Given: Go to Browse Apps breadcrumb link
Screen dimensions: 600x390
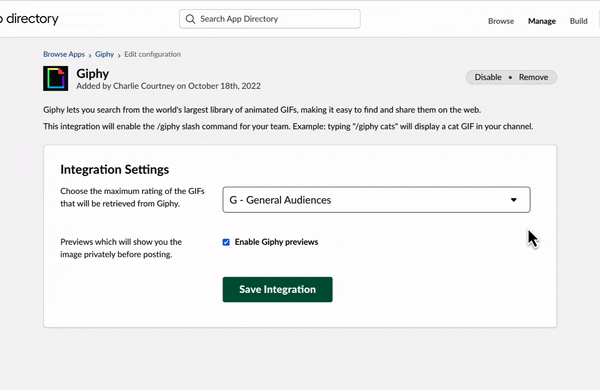Looking at the screenshot, I should (64, 54).
